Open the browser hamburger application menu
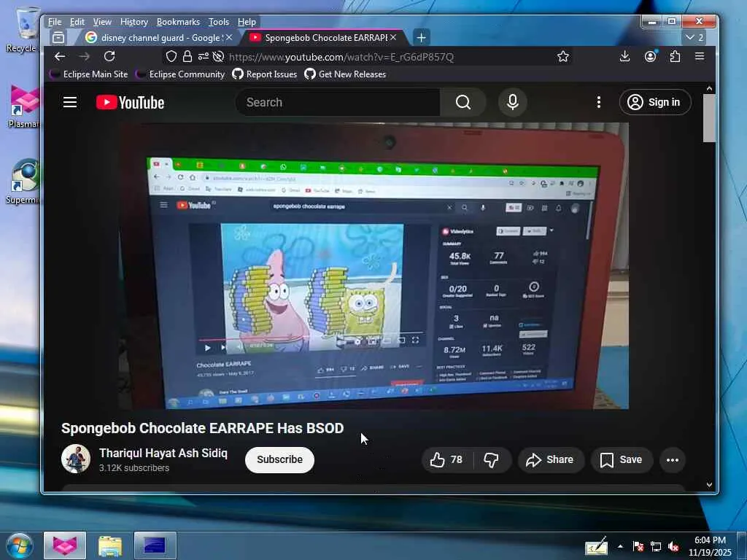Screen dimensions: 747x560 pos(700,57)
